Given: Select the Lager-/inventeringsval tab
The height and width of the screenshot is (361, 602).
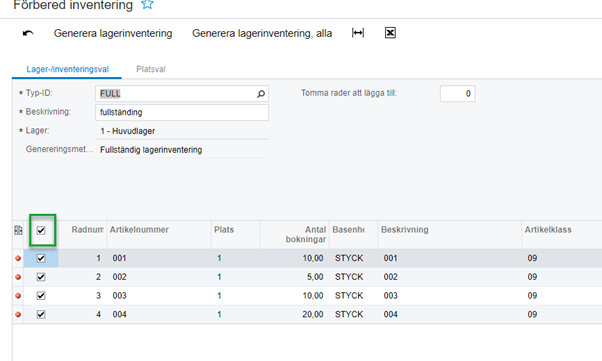Looking at the screenshot, I should point(68,70).
